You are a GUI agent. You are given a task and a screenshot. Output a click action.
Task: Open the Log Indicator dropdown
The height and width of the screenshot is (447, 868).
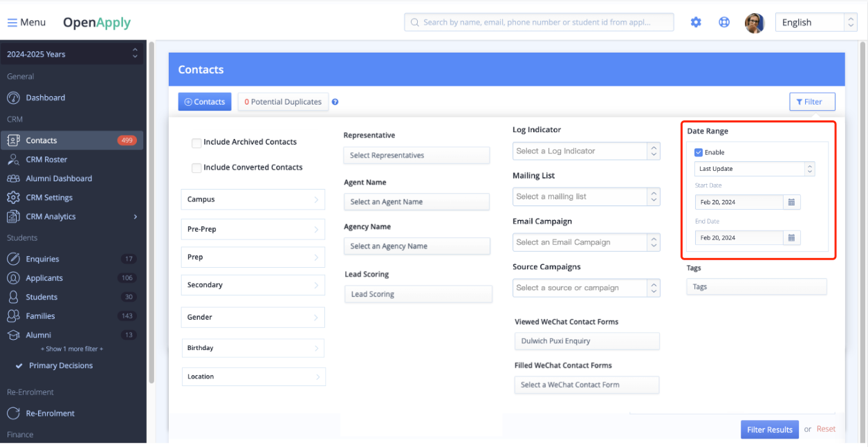coord(587,151)
